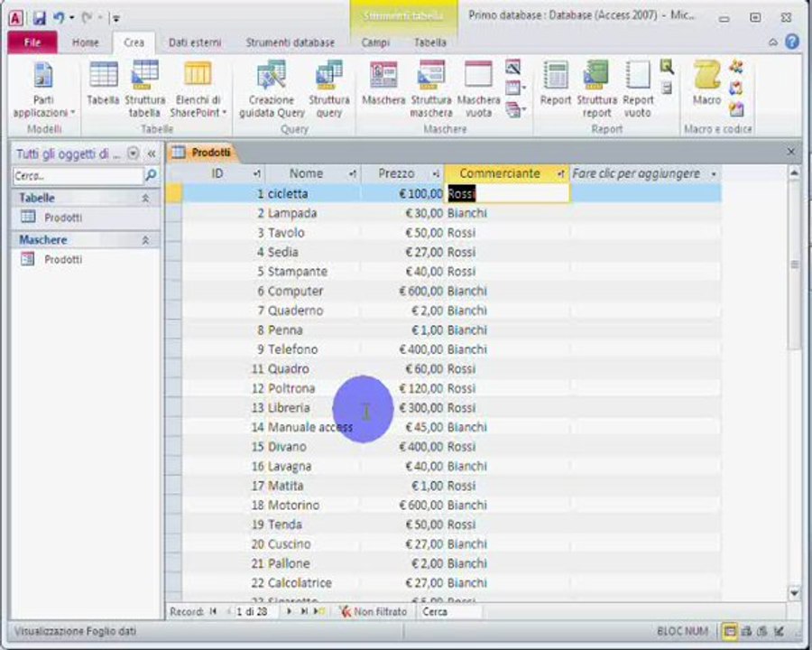Click Bianchi cell in Calcolatrice row

[x=507, y=582]
